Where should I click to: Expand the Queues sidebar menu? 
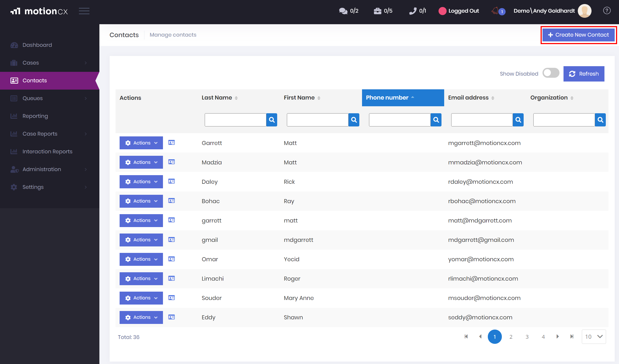50,98
